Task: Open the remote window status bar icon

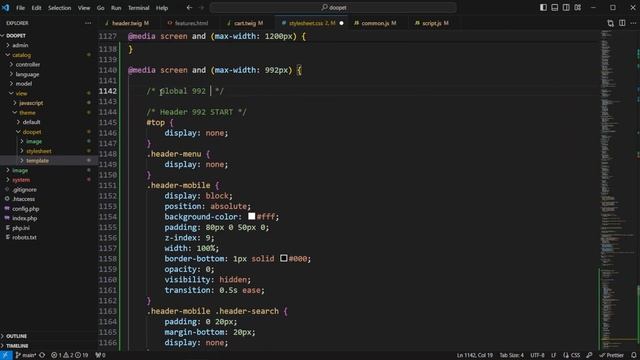Action: pos(6,355)
